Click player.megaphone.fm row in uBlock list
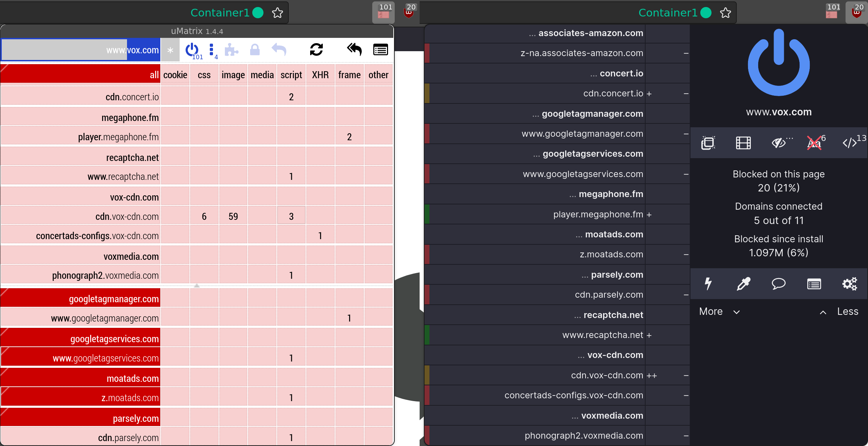 click(x=557, y=214)
